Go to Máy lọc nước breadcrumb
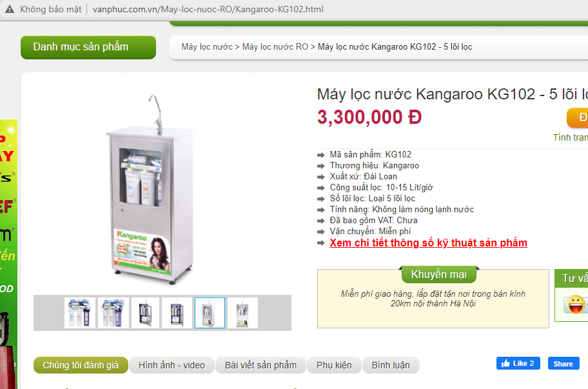The width and height of the screenshot is (588, 389). click(x=207, y=47)
